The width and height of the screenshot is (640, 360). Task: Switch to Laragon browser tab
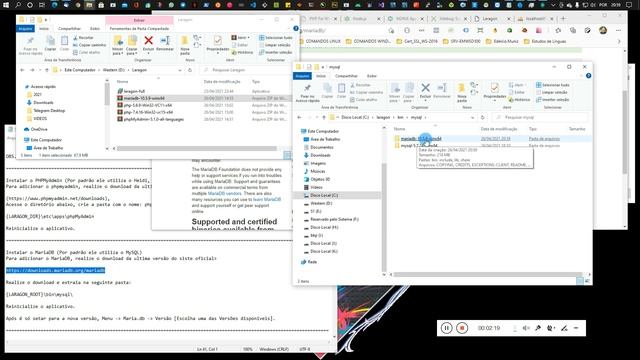pos(490,19)
